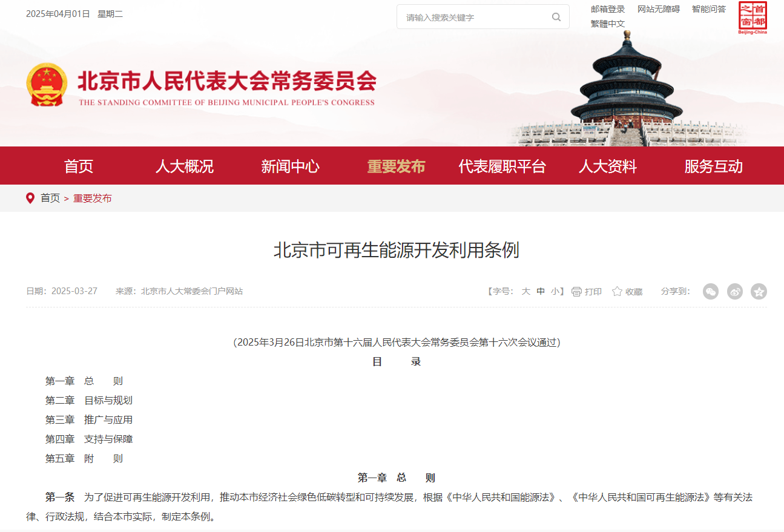
Task: Share article to Weibo
Action: coord(734,291)
